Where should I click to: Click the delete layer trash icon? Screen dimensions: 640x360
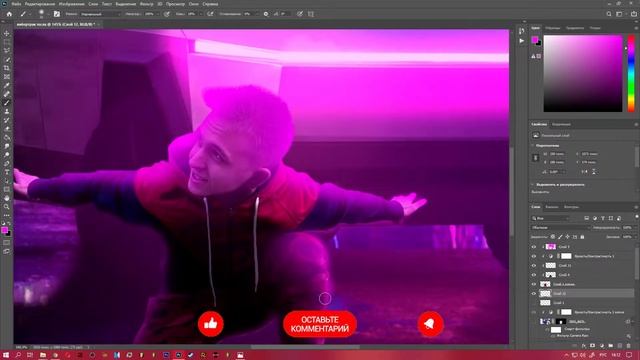click(629, 346)
